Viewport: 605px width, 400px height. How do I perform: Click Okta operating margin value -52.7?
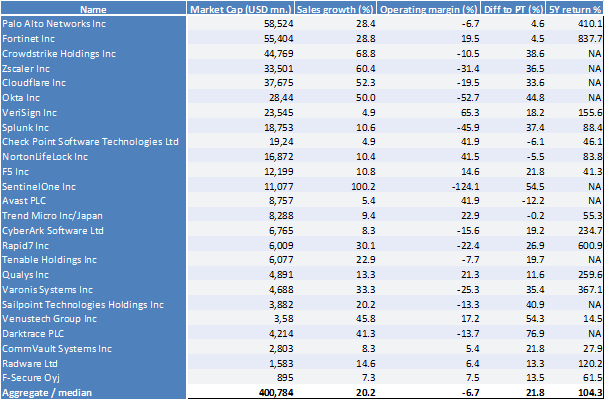tap(468, 98)
